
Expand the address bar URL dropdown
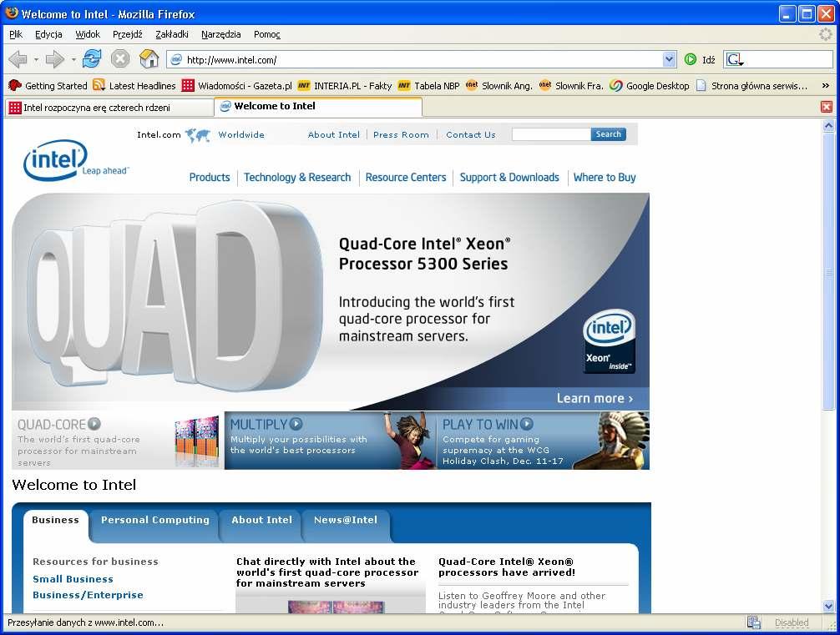coord(669,59)
